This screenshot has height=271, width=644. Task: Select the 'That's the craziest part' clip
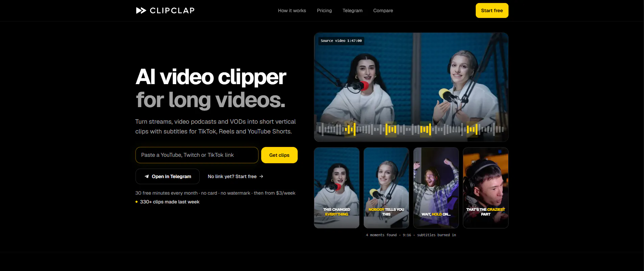(x=486, y=188)
